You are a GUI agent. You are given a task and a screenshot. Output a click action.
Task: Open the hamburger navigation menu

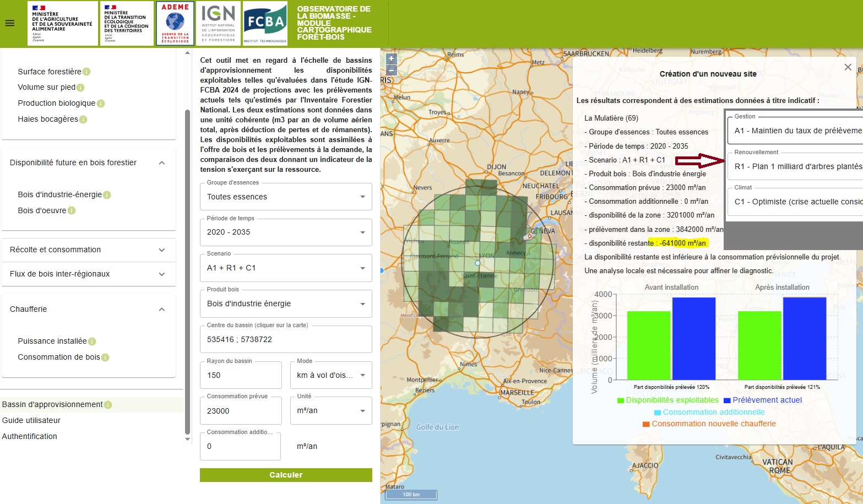[10, 23]
